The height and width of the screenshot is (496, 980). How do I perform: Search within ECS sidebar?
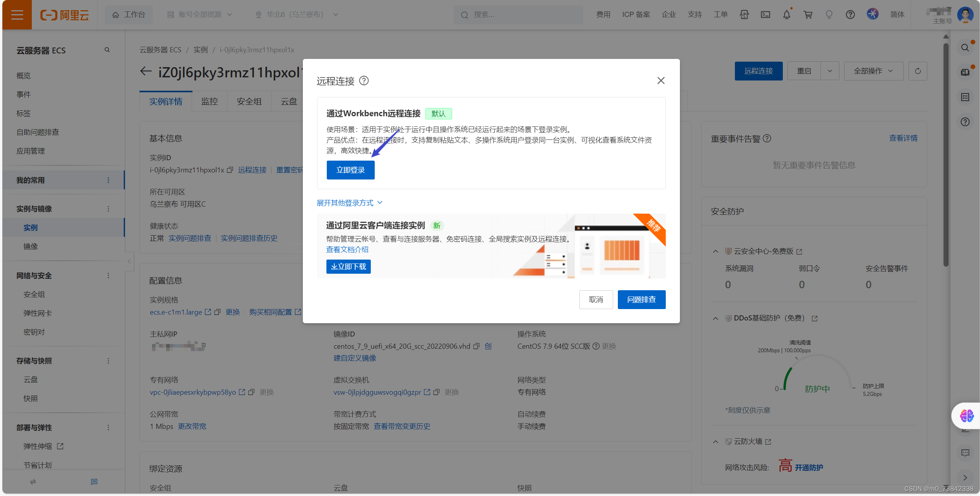pyautogui.click(x=107, y=50)
